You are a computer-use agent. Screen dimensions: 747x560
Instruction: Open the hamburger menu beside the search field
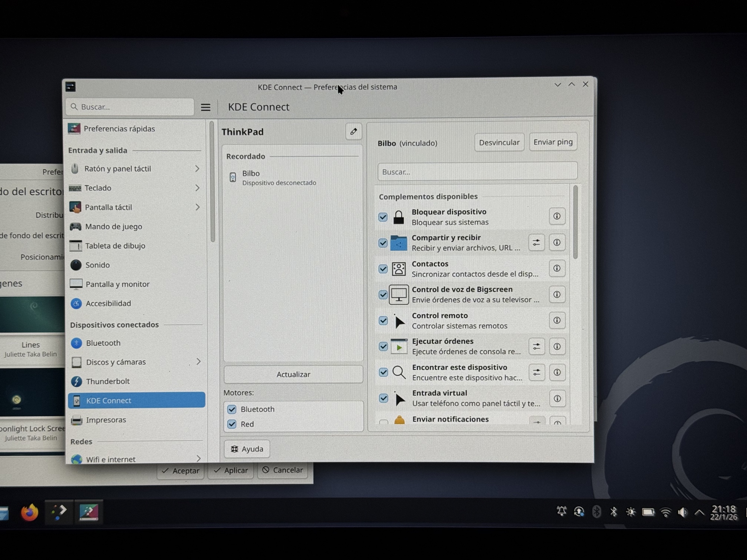[x=205, y=108]
